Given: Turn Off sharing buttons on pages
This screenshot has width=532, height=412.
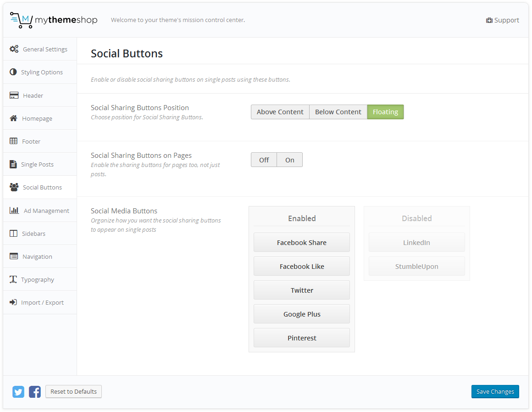Looking at the screenshot, I should (264, 160).
